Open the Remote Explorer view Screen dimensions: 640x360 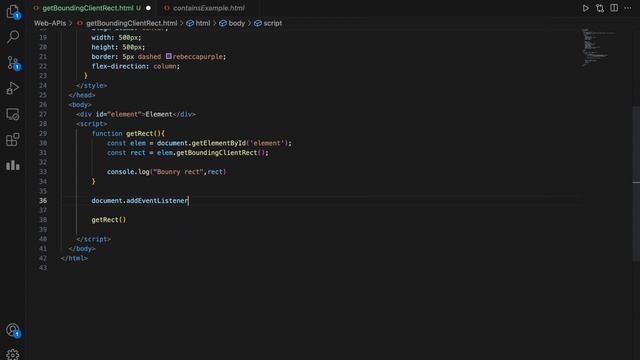(x=13, y=114)
